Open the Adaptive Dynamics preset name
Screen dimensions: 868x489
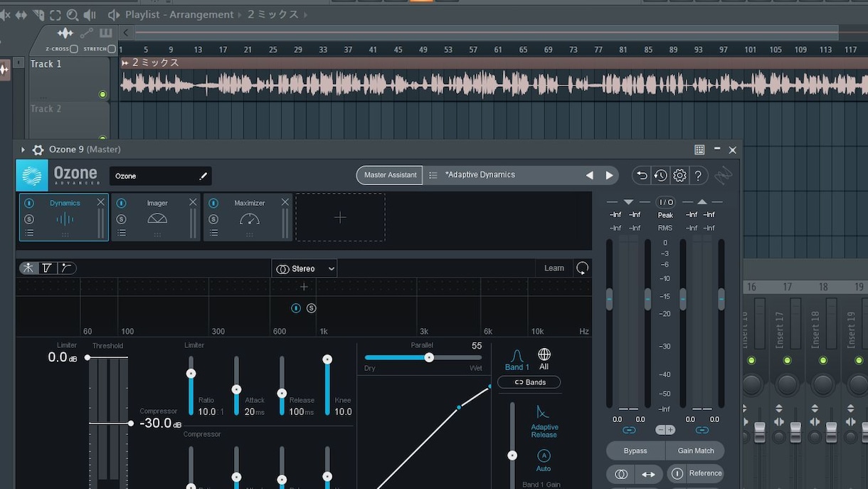click(480, 175)
